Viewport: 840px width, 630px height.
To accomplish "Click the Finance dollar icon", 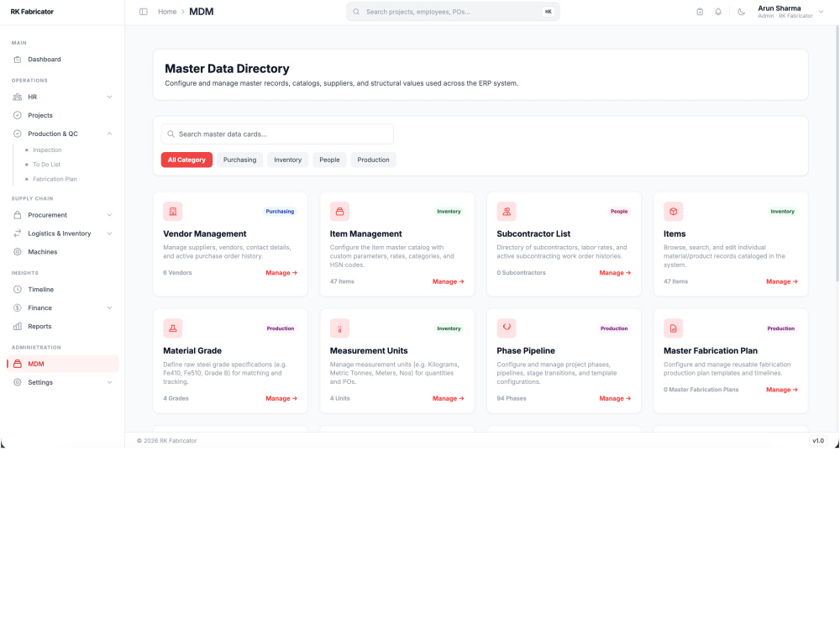I will pyautogui.click(x=17, y=308).
